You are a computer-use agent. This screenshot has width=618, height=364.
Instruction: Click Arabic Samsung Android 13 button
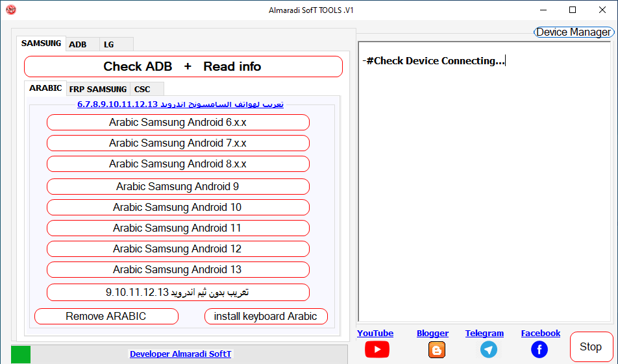[x=178, y=270]
